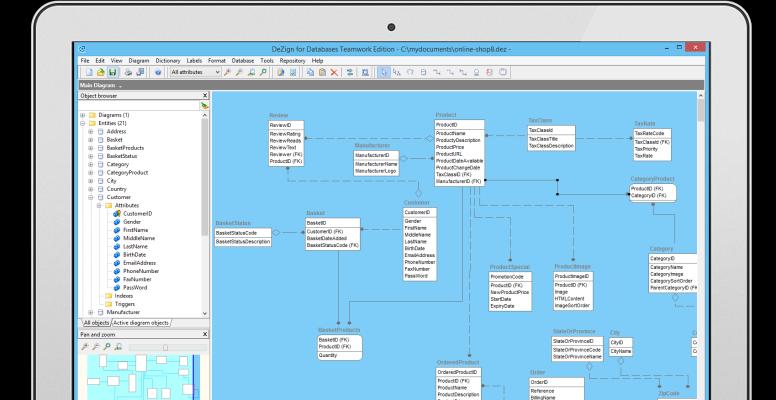776x400 pixels.
Task: Select BasketStatus in object browser tree
Action: pos(122,156)
